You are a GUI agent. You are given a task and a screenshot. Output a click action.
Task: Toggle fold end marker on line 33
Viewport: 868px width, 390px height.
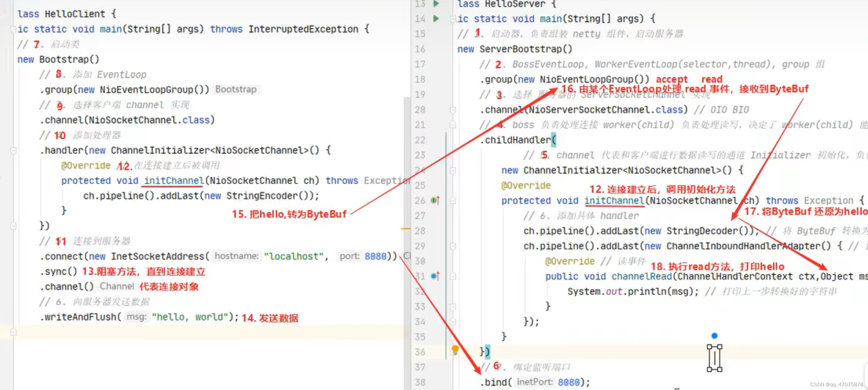(x=453, y=307)
